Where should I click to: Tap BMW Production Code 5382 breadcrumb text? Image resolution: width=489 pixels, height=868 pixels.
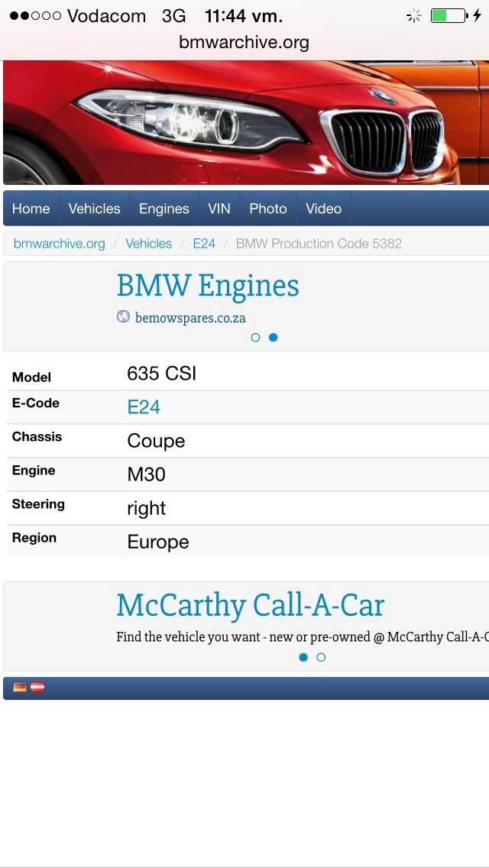coord(319,244)
